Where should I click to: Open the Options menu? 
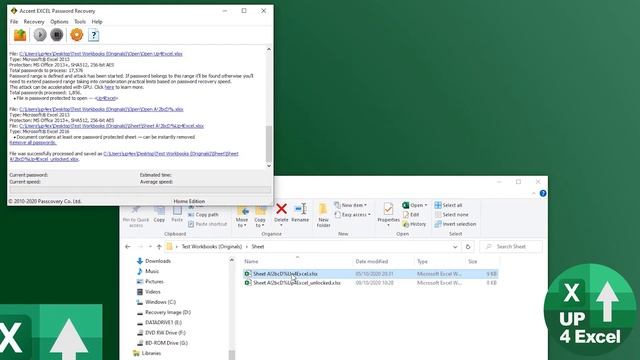tap(59, 22)
